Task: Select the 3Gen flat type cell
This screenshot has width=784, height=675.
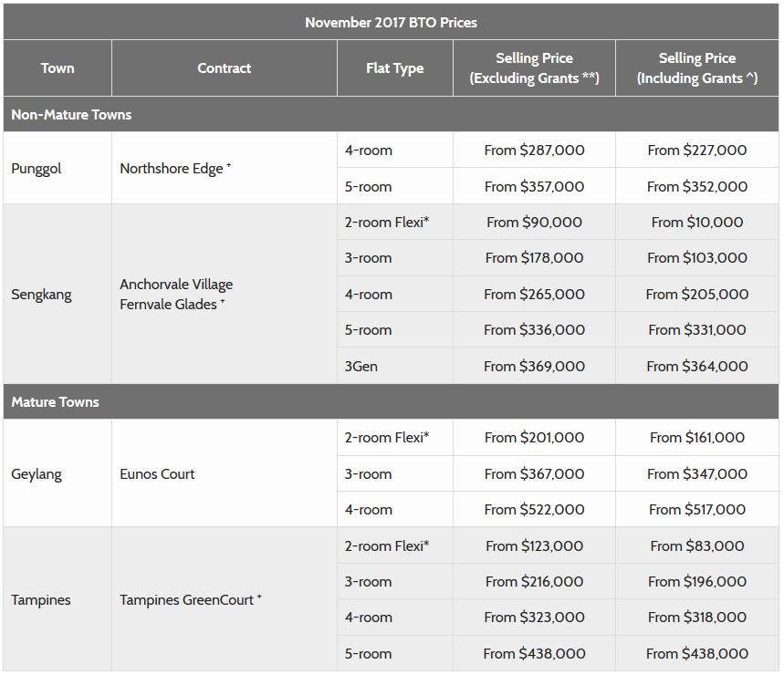Action: (361, 367)
